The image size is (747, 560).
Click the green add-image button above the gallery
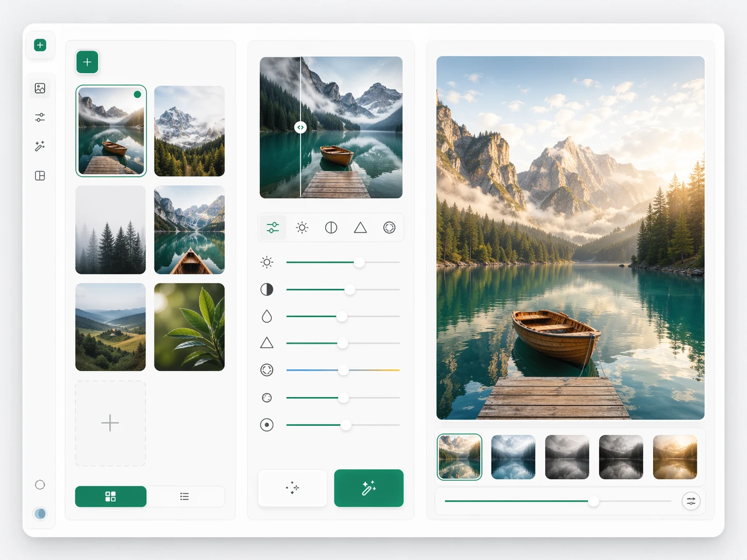[x=87, y=62]
